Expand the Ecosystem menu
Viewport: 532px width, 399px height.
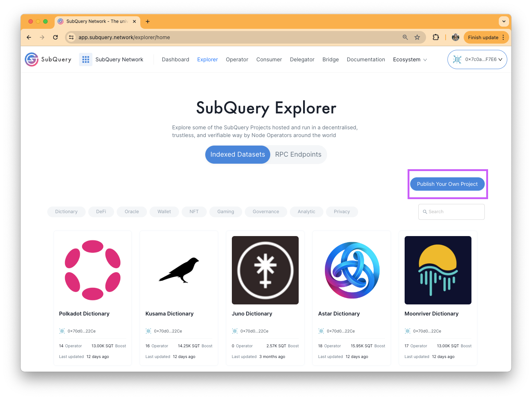tap(410, 59)
